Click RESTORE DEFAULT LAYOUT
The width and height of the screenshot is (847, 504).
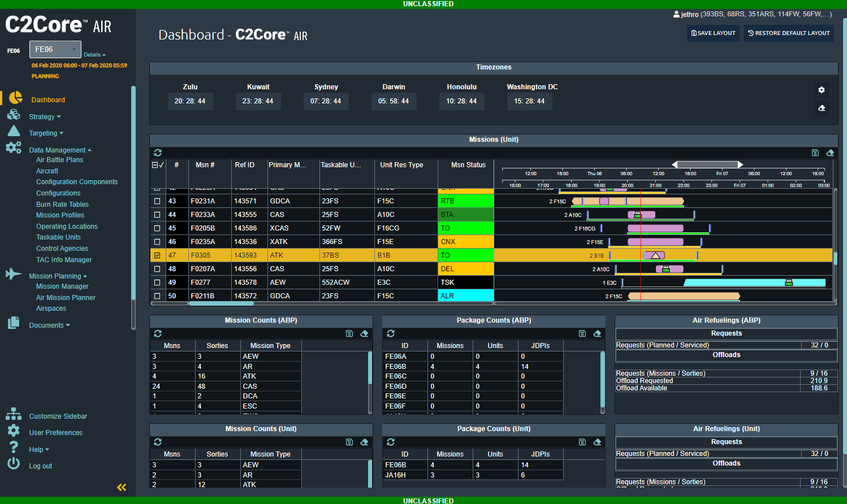pos(789,33)
